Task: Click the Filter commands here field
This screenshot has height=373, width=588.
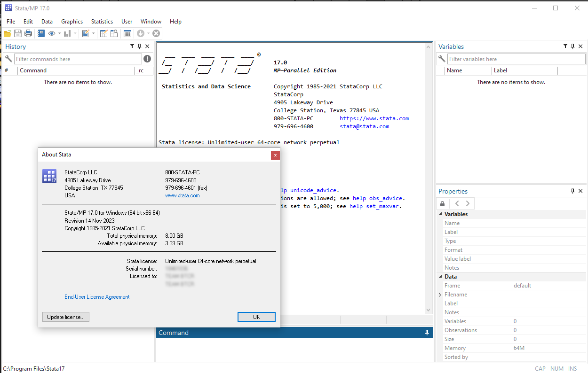Action: (78, 59)
